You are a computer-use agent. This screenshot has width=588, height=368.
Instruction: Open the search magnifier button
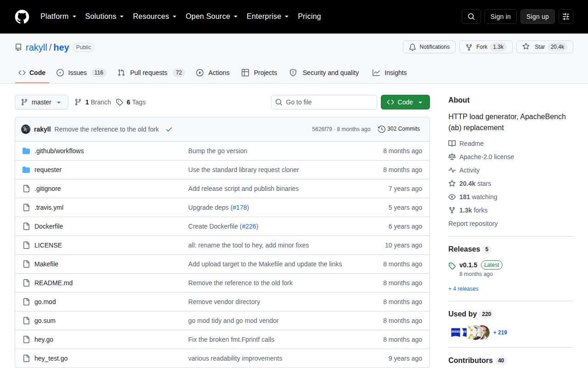pyautogui.click(x=471, y=17)
